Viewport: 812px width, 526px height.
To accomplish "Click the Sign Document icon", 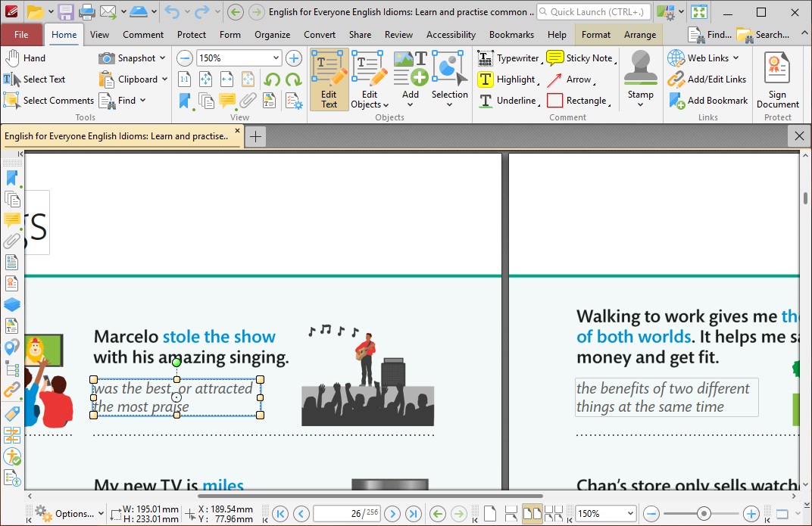I will coord(777,79).
